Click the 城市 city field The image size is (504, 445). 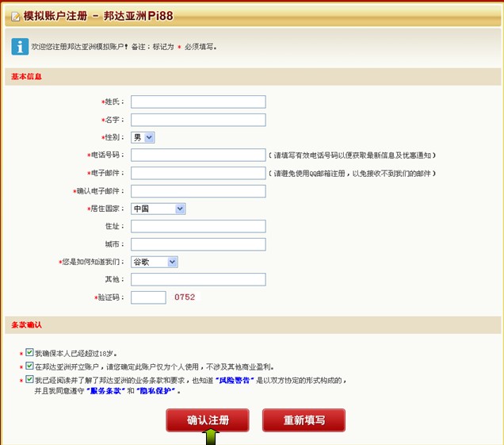click(x=198, y=244)
